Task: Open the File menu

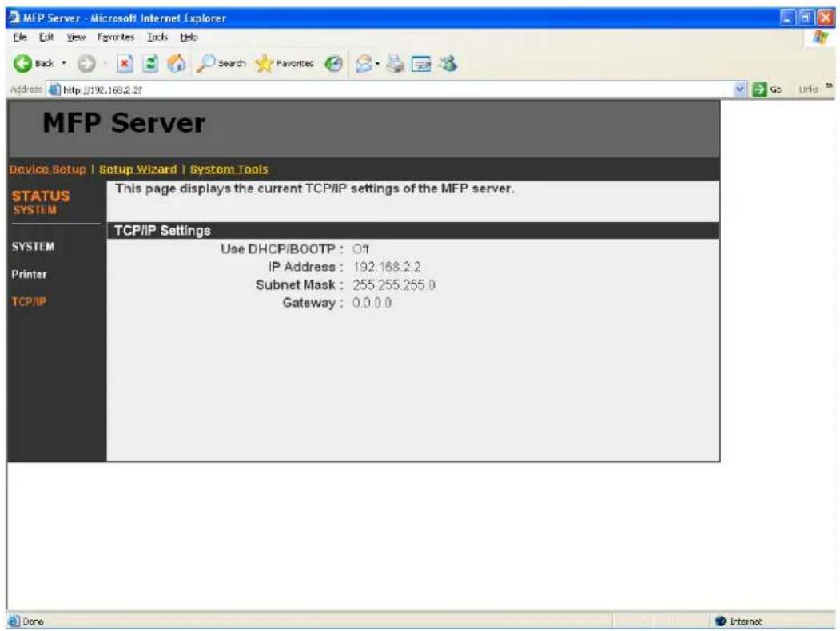Action: coord(20,37)
